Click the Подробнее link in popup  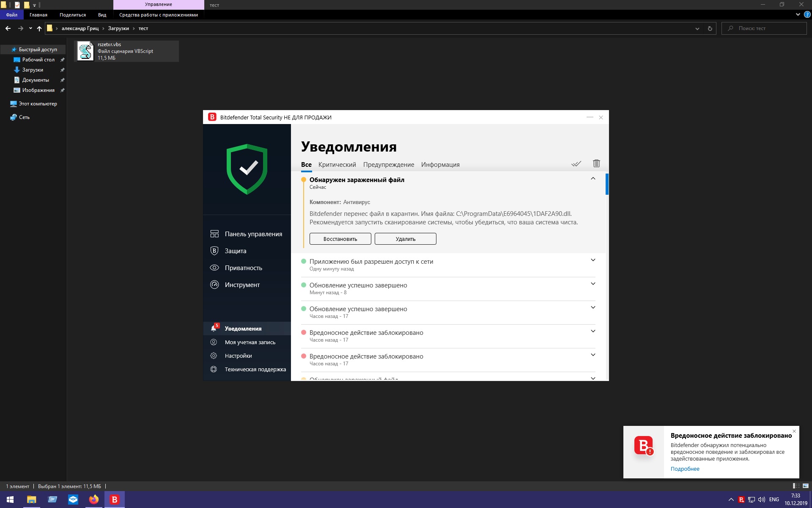685,469
